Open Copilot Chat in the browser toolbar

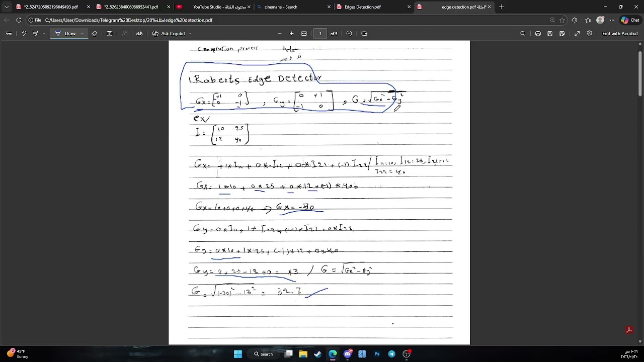pyautogui.click(x=631, y=20)
